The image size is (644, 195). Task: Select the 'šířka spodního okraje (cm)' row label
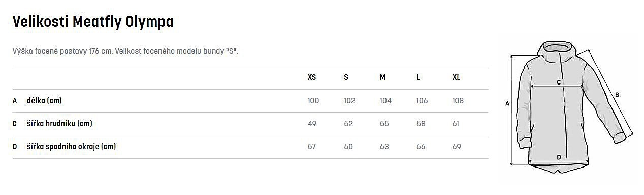point(72,147)
